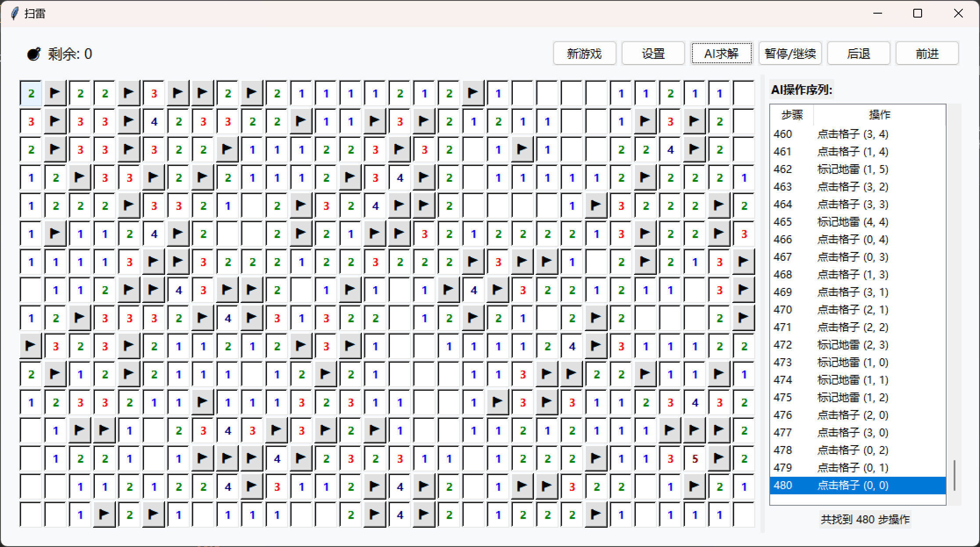Image resolution: width=980 pixels, height=547 pixels.
Task: Click the feather app icon in title bar
Action: pyautogui.click(x=14, y=13)
